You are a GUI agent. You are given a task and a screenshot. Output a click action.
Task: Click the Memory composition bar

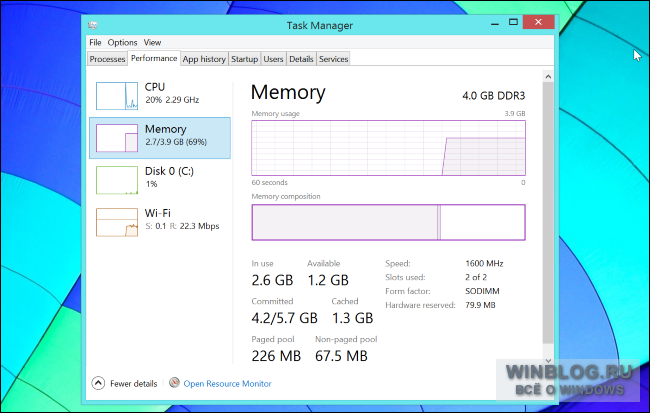(x=388, y=222)
